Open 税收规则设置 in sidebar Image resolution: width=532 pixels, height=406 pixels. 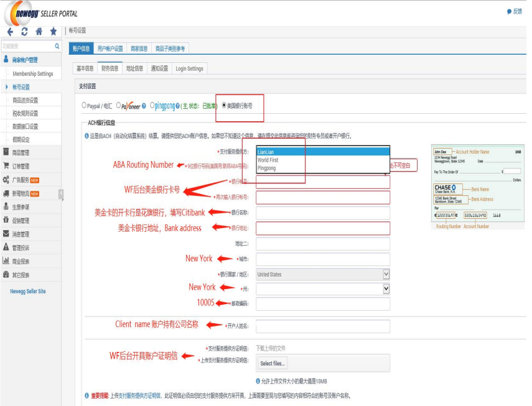tap(26, 113)
